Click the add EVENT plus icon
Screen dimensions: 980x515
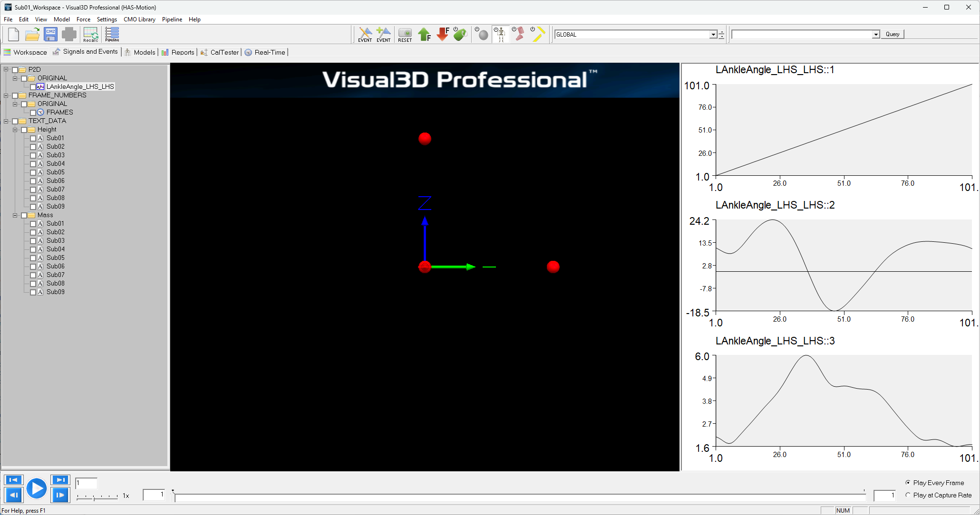tap(383, 34)
